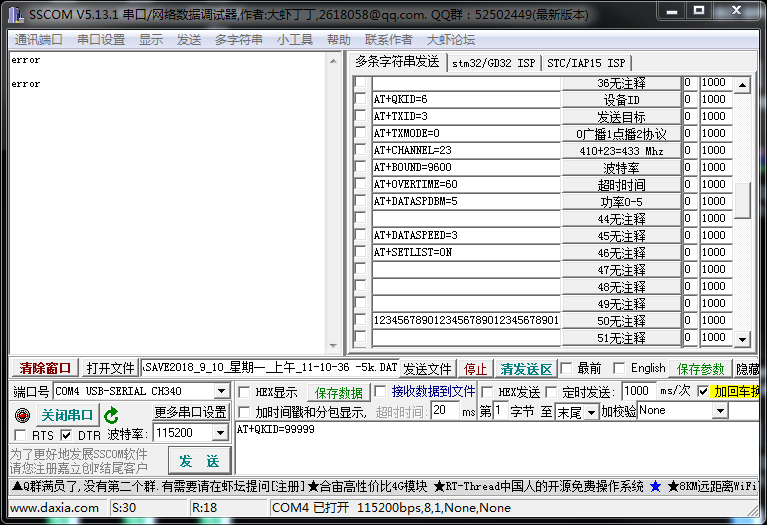Open the 大虾论坛 menu
Viewport: 767px width, 525px height.
[x=451, y=40]
